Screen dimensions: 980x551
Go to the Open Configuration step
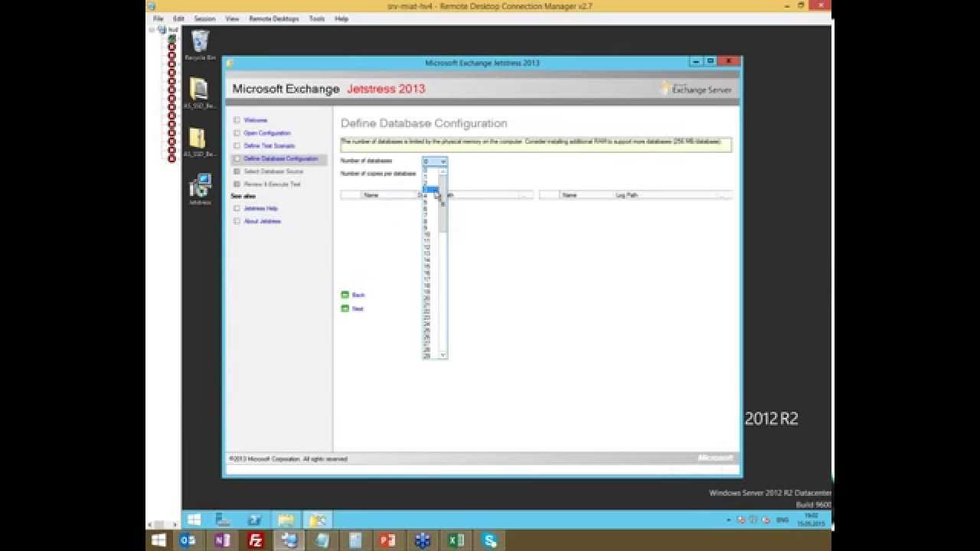click(267, 133)
